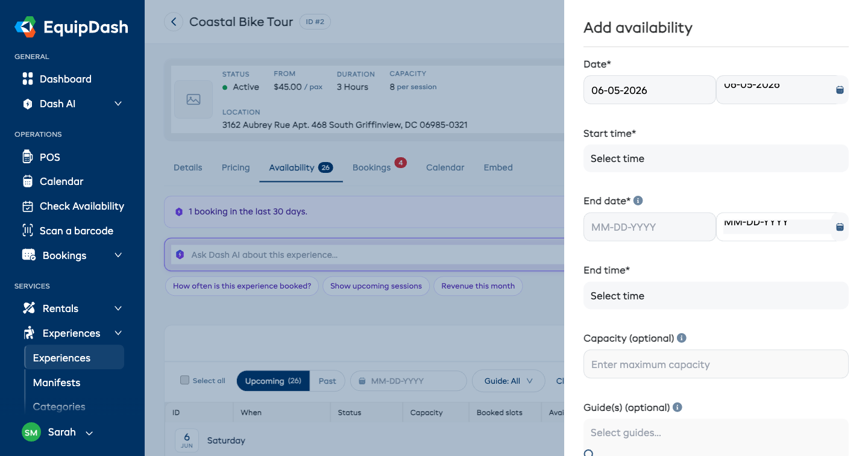This screenshot has height=456, width=868.
Task: Click the experience image placeholder thumbnail
Action: click(193, 99)
